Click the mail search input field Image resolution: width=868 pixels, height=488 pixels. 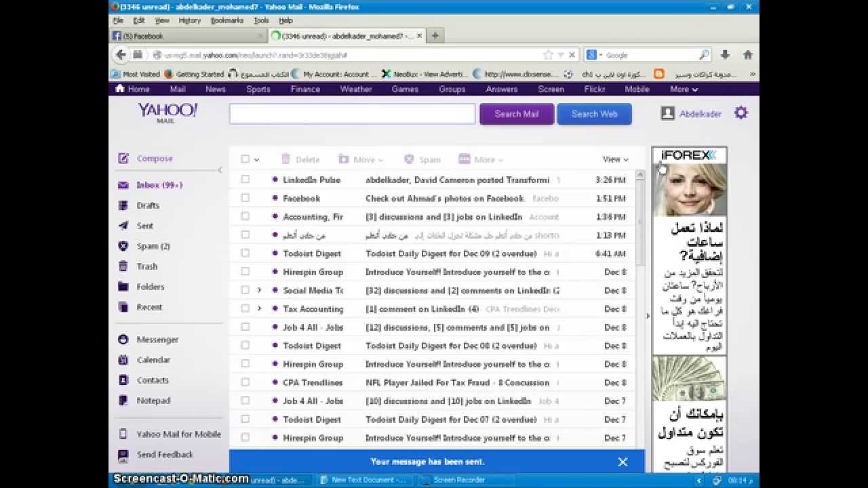[x=353, y=114]
